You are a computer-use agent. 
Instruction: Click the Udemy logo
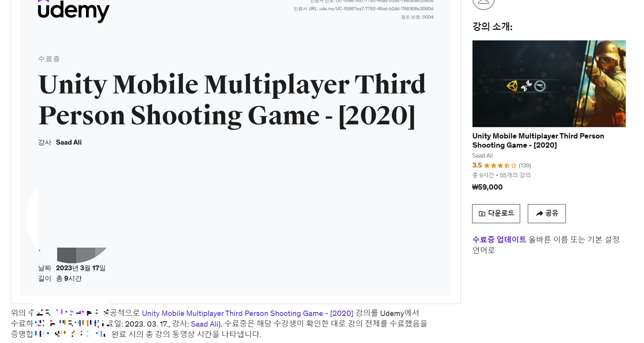(74, 11)
